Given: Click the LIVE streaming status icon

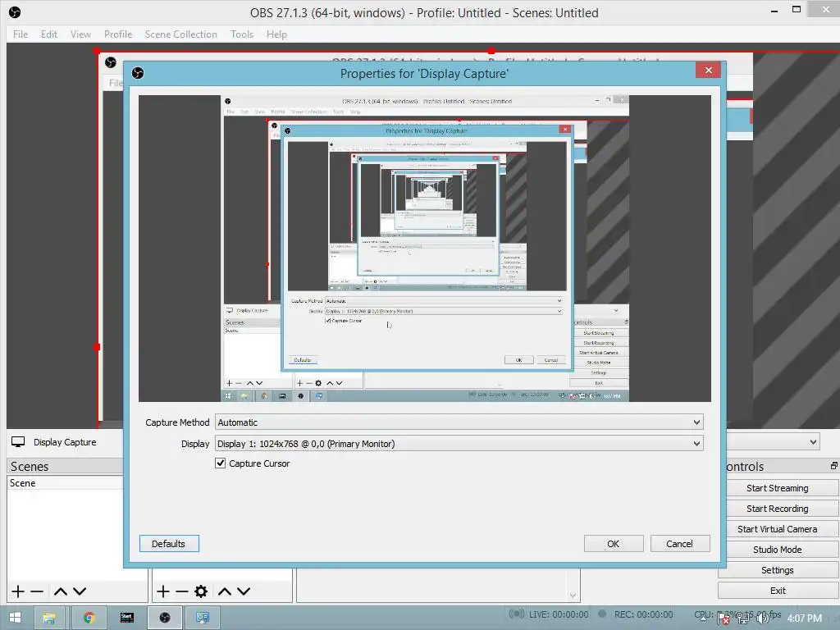Looking at the screenshot, I should (517, 614).
